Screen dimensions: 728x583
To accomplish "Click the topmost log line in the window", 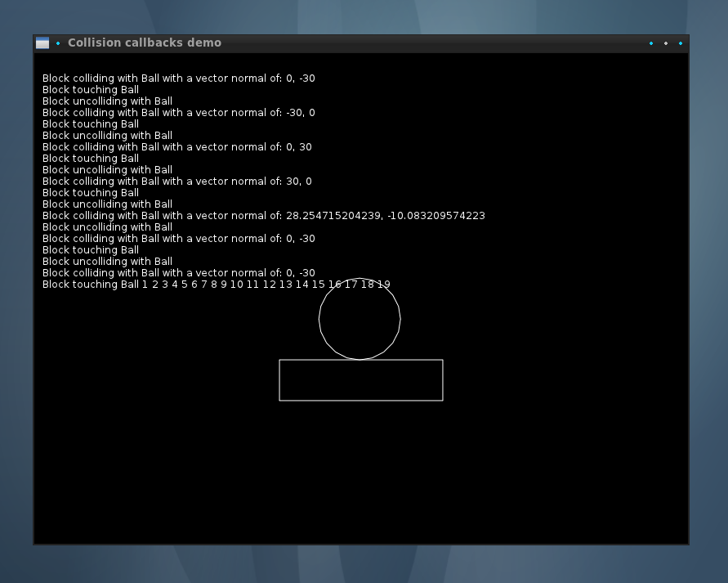I will pos(178,78).
